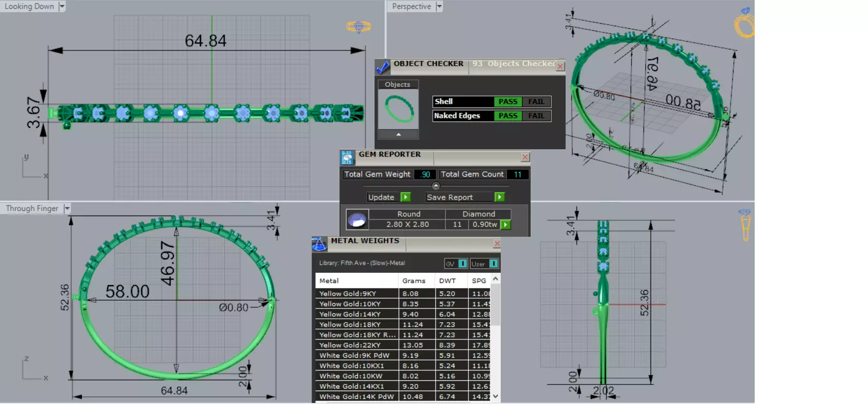
Task: Toggle the User library switch
Action: (x=493, y=264)
